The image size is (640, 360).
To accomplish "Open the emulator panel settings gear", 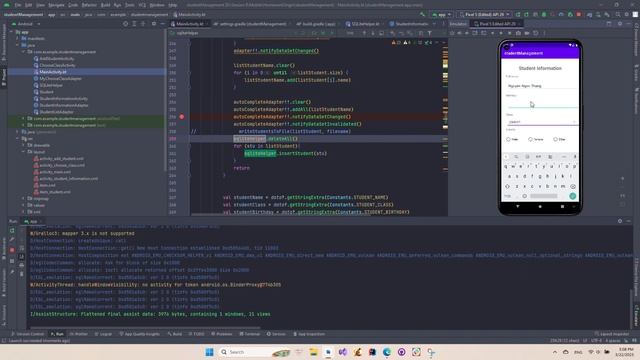I will (x=620, y=24).
